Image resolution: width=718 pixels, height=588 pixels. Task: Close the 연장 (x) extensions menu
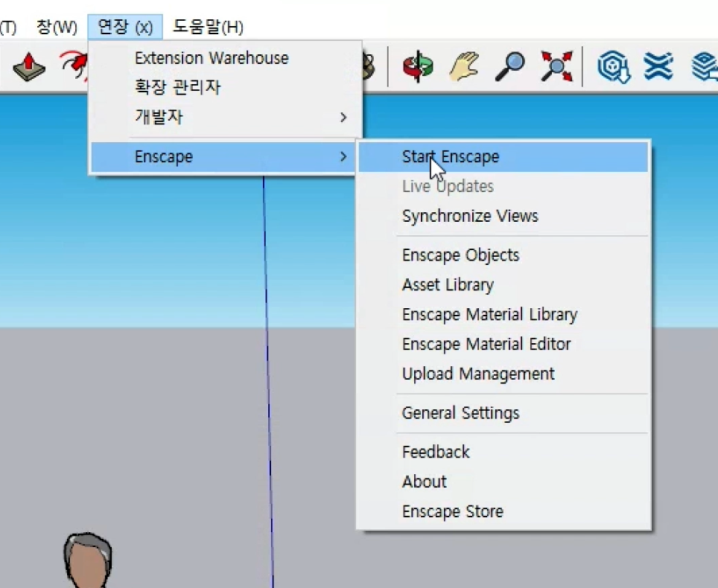[x=125, y=27]
